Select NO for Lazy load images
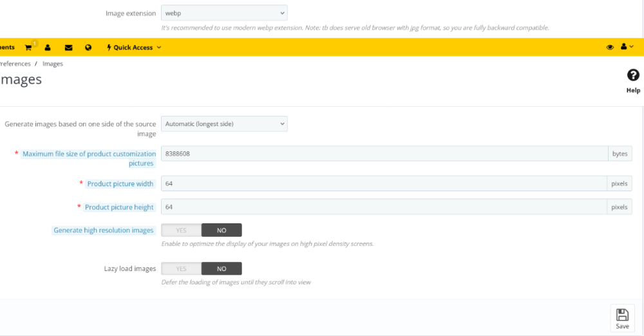This screenshot has width=644, height=336. point(222,268)
